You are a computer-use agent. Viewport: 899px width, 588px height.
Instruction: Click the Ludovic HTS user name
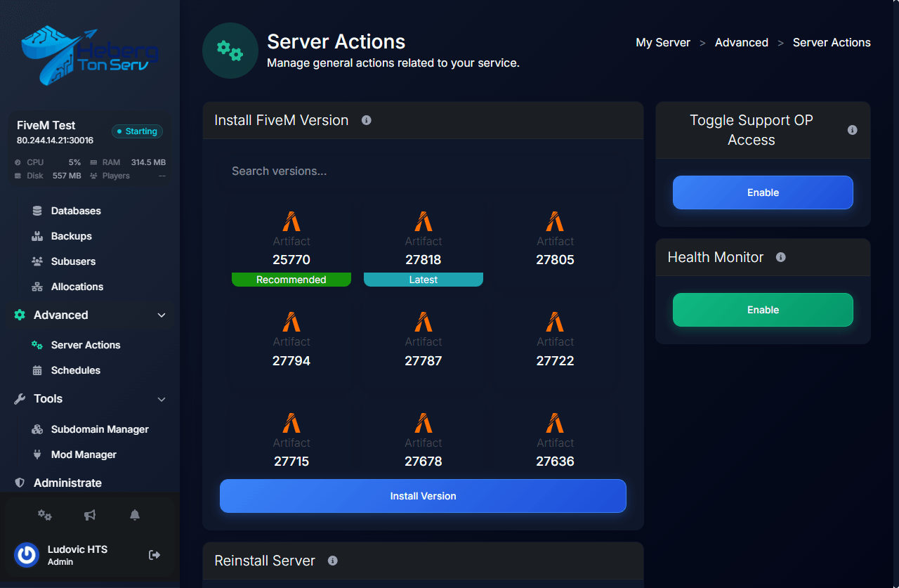77,549
